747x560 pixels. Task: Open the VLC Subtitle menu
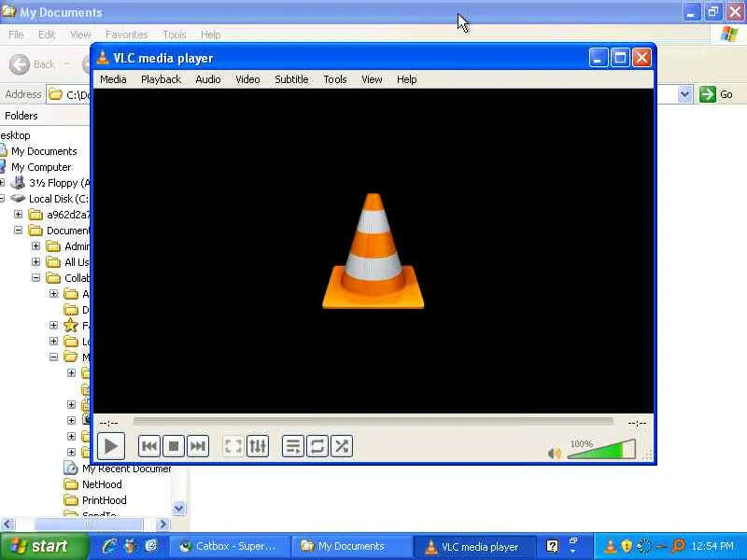click(291, 79)
